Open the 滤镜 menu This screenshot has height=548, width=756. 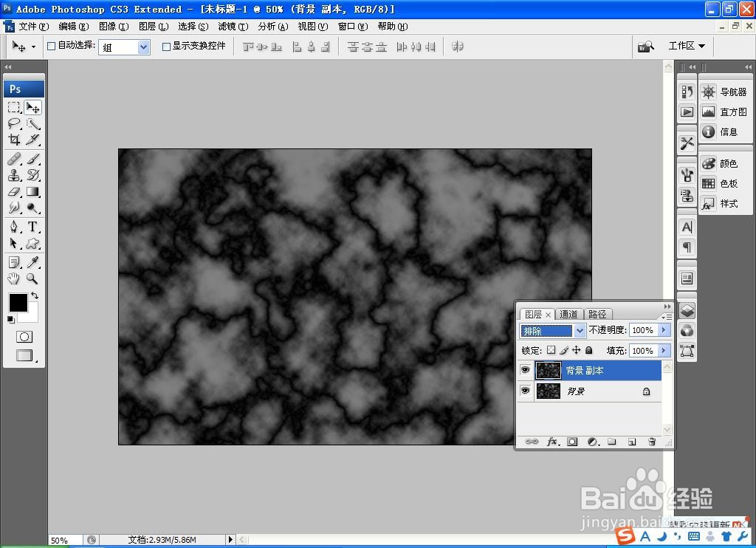(233, 27)
